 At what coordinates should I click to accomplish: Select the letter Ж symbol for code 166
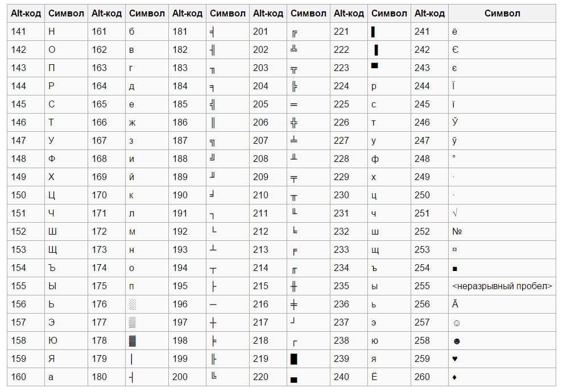132,123
